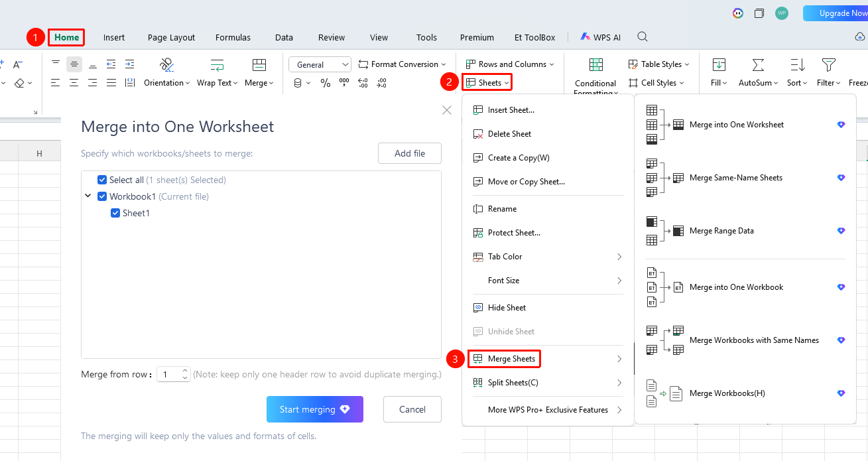Uncheck the Sheet1 checkbox
The width and height of the screenshot is (868, 461).
point(115,213)
